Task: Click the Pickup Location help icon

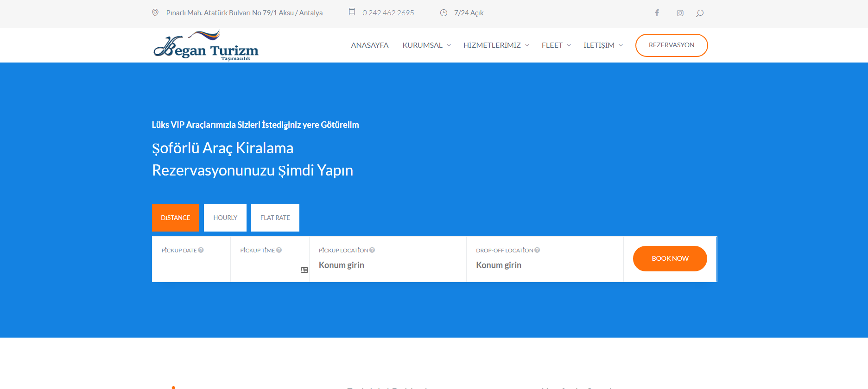Action: (x=372, y=250)
